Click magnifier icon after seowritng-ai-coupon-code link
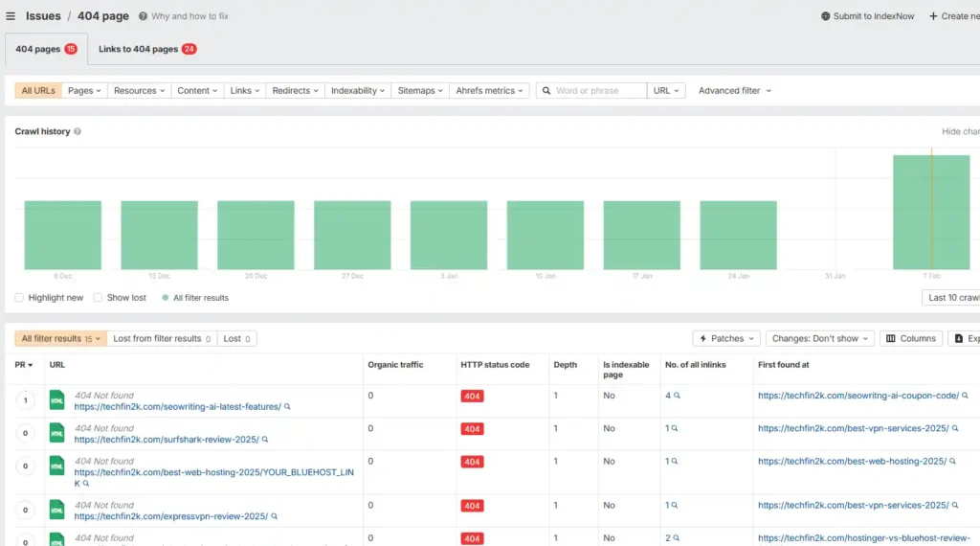This screenshot has height=546, width=980. (965, 396)
